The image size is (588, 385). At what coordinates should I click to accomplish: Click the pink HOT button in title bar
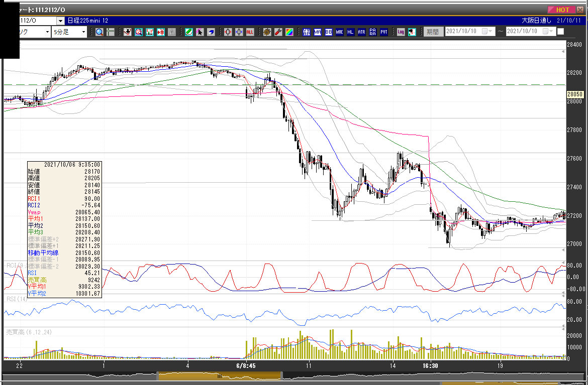[561, 10]
